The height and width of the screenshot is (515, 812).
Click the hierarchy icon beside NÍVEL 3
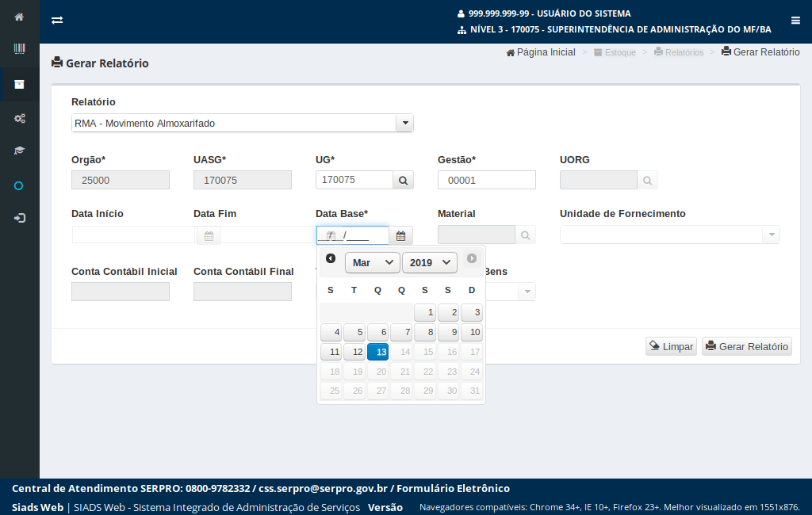[462, 30]
